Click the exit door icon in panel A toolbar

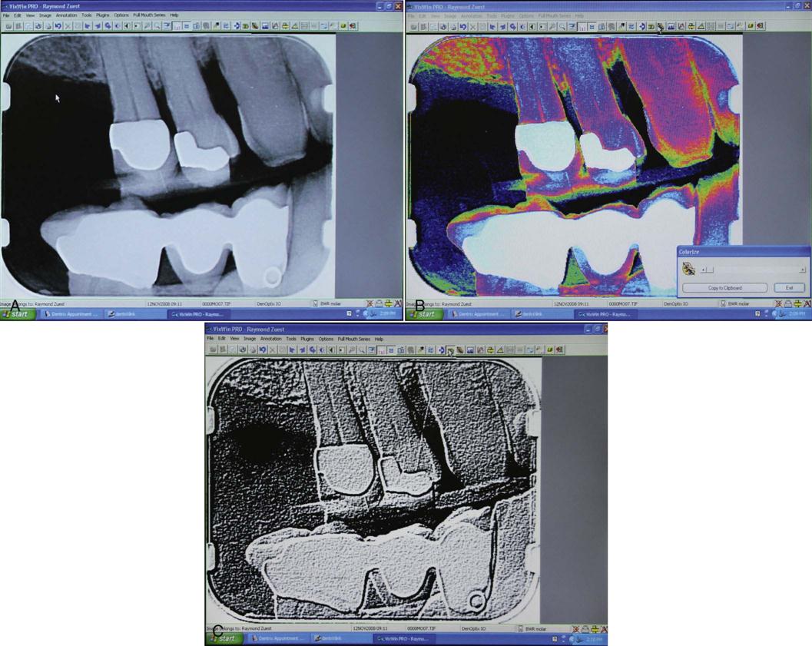click(x=353, y=25)
